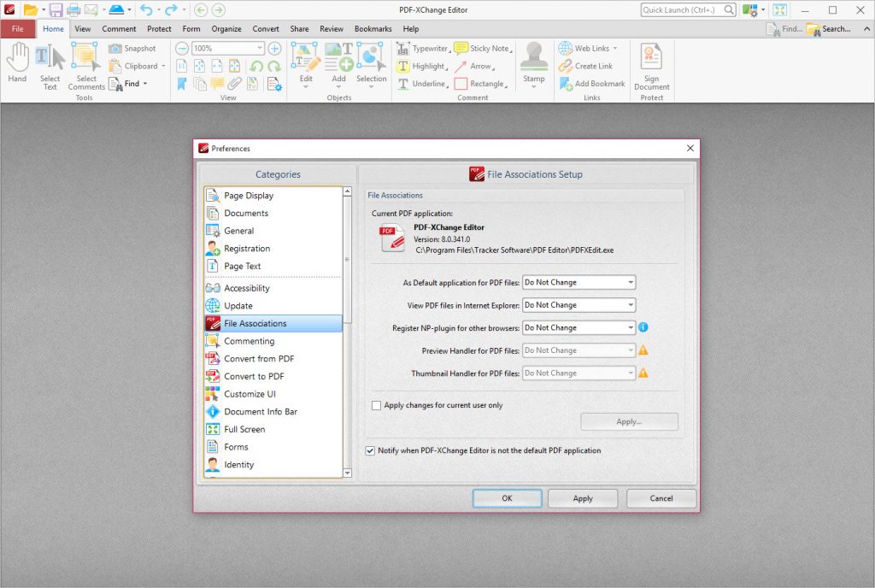875x588 pixels.
Task: Click Add Bookmark
Action: point(591,84)
